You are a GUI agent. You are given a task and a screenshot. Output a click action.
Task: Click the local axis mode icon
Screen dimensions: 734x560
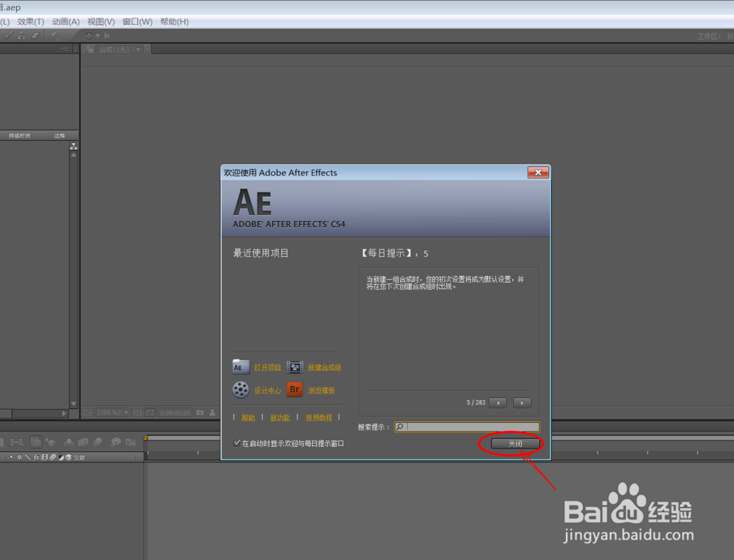tap(89, 35)
